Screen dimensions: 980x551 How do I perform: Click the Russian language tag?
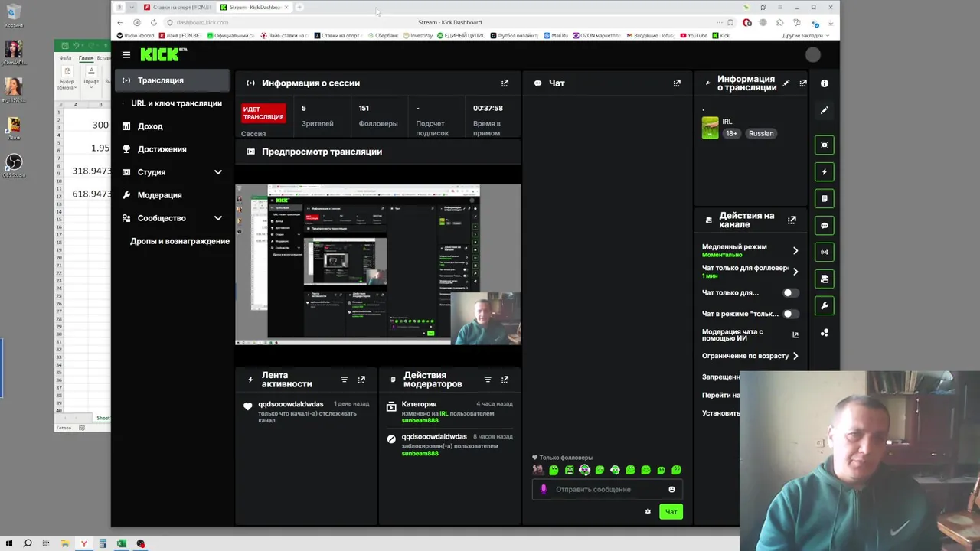click(x=761, y=133)
